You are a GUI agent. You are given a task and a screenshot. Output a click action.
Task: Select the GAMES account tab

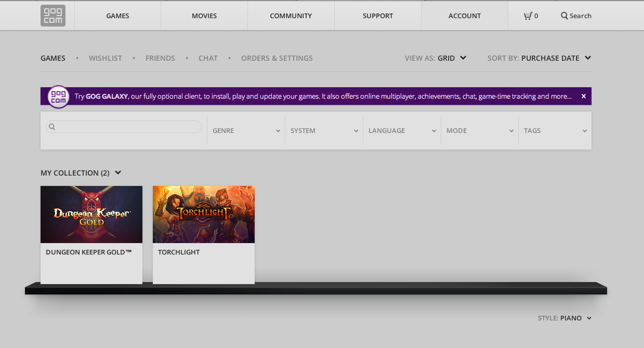(x=53, y=58)
